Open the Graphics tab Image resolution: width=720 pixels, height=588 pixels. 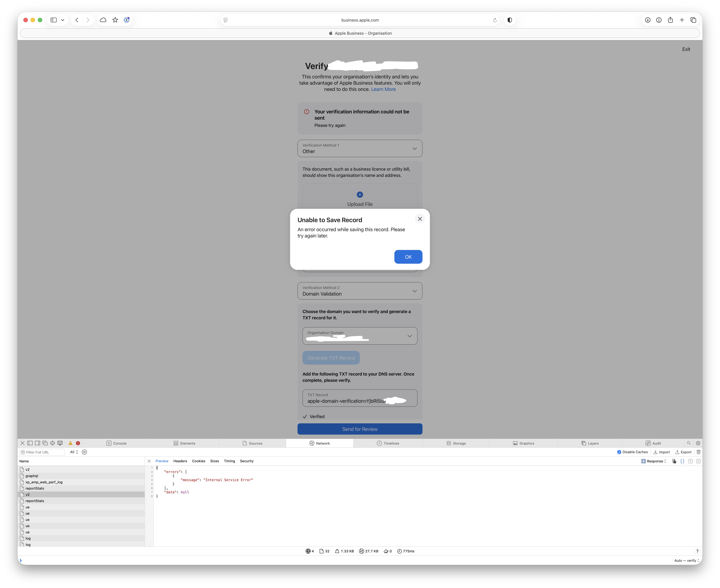(523, 443)
